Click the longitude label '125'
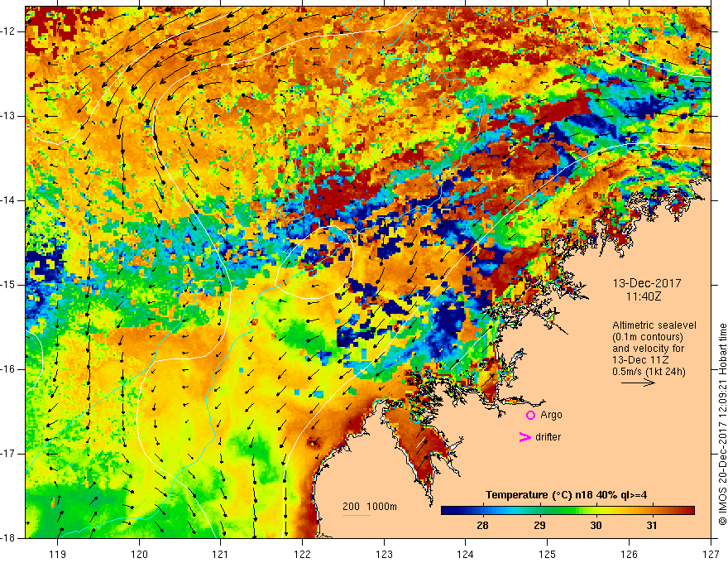728x563 pixels. pos(548,554)
